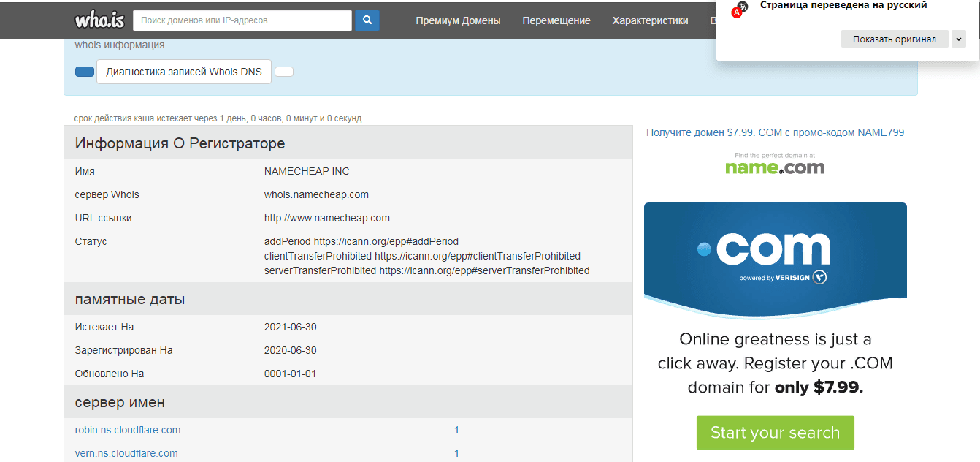Expand translation options dropdown arrow

pos(959,39)
